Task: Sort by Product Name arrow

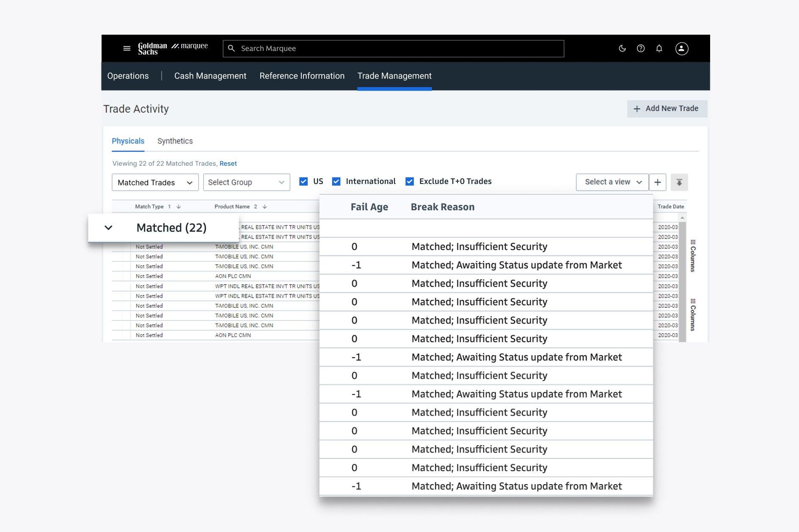Action: pos(264,207)
